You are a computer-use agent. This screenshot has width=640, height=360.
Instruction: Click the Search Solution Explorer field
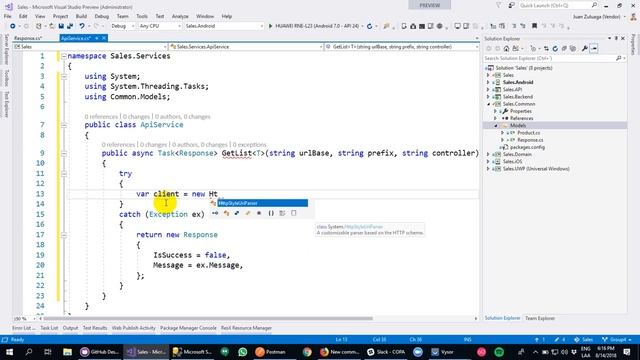556,58
